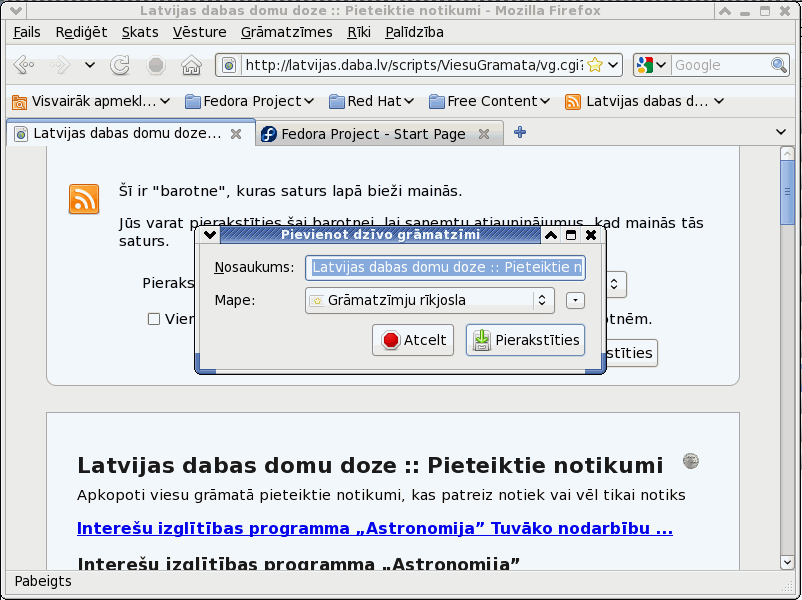Click the scrollbar down arrow
The image size is (802, 600).
[787, 562]
